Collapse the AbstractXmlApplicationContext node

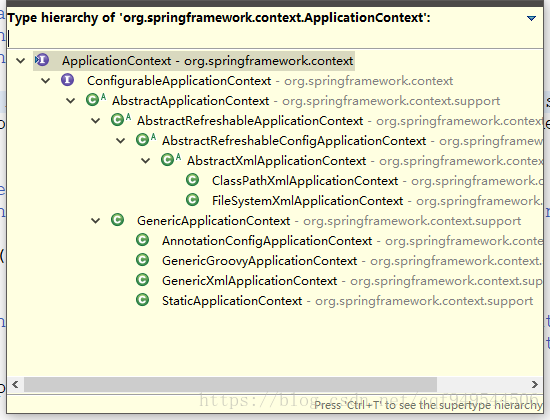click(x=145, y=161)
